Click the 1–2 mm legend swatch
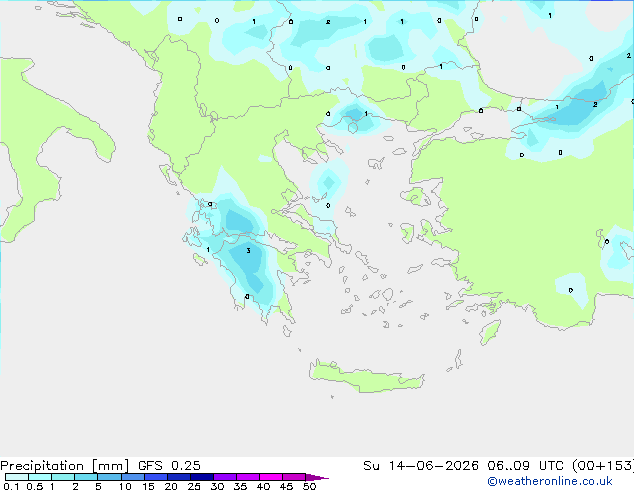The height and width of the screenshot is (490, 634). [x=63, y=477]
